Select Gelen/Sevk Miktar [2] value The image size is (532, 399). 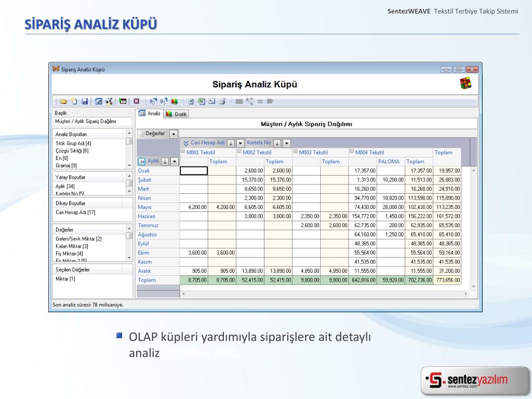click(x=78, y=239)
